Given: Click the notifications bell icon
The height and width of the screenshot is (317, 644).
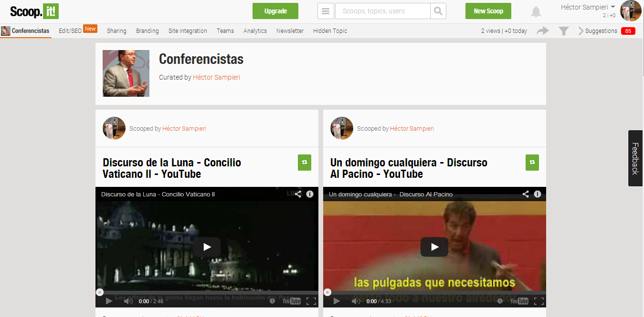Looking at the screenshot, I should (x=536, y=12).
